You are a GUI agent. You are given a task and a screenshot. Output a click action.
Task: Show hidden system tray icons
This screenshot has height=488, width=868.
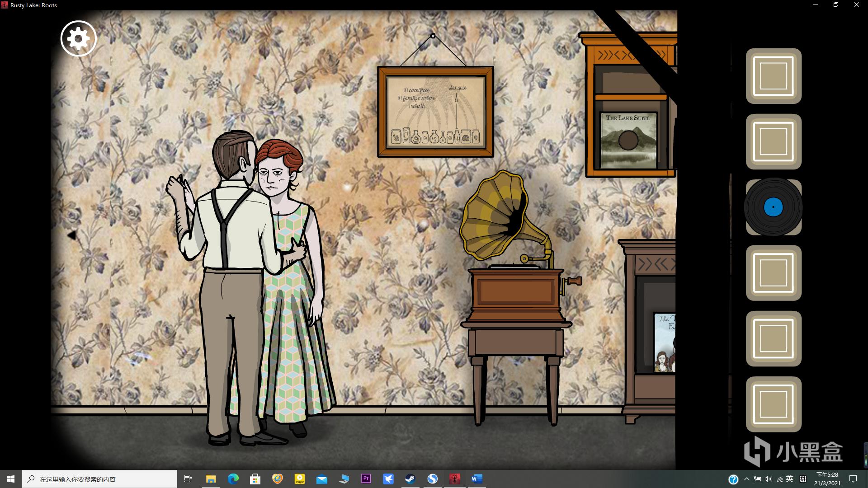pos(746,479)
